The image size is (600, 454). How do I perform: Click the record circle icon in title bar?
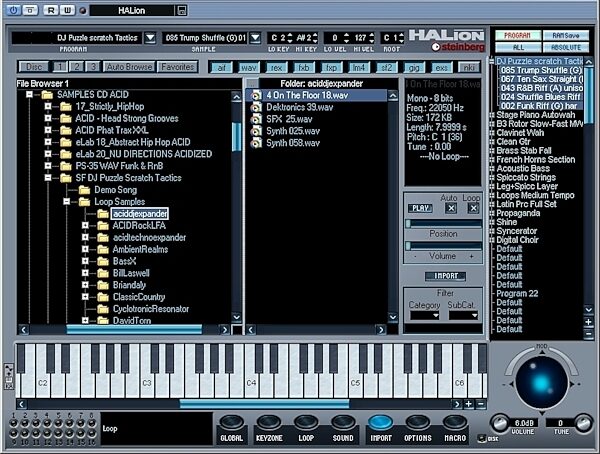[x=83, y=10]
